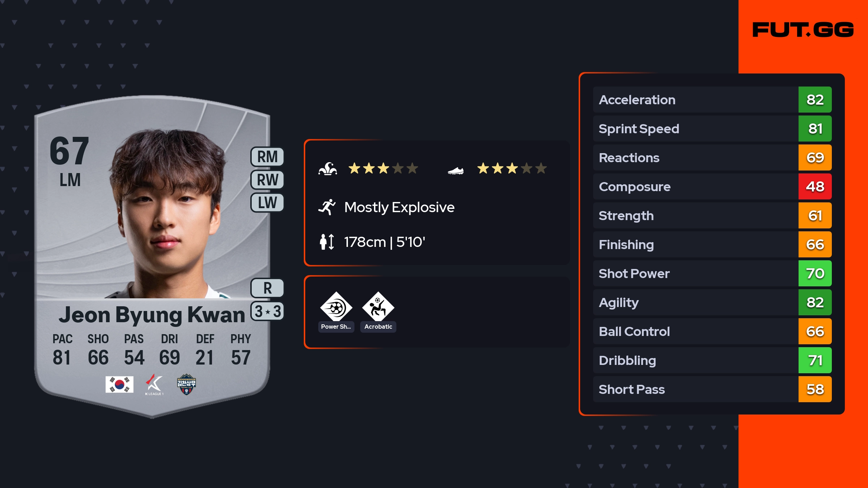Screen dimensions: 868x488
Task: Click the South Korea flag icon
Action: (119, 384)
